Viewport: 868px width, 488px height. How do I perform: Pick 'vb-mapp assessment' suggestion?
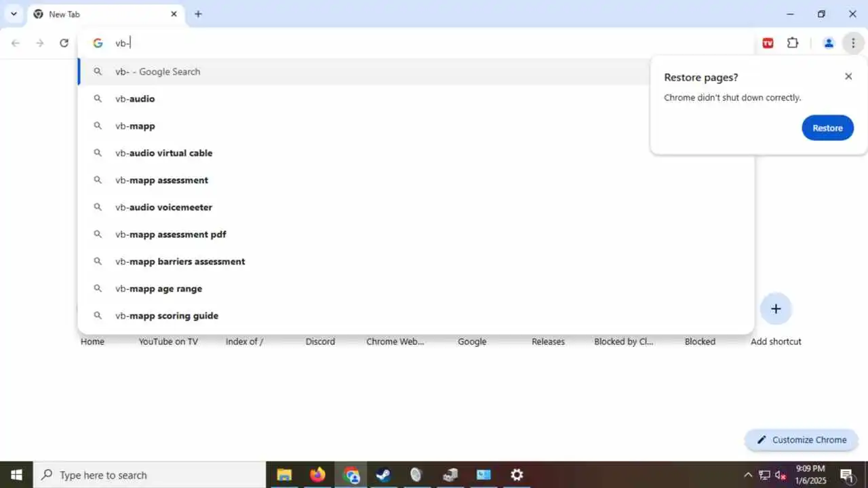coord(416,180)
